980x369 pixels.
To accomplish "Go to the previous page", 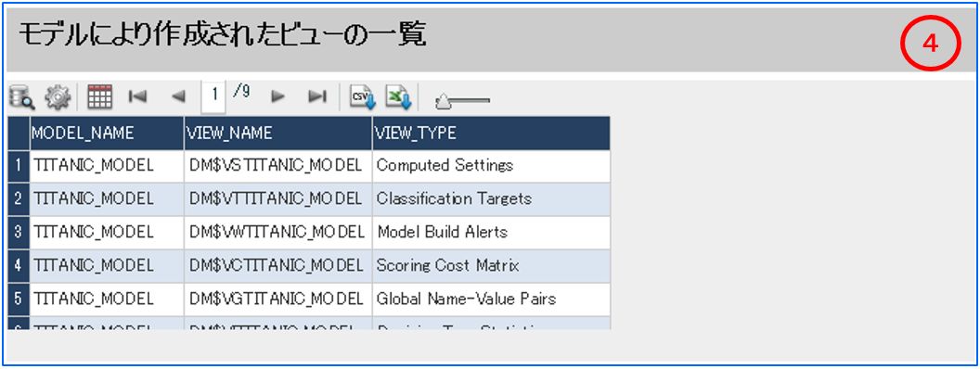I will tap(178, 96).
